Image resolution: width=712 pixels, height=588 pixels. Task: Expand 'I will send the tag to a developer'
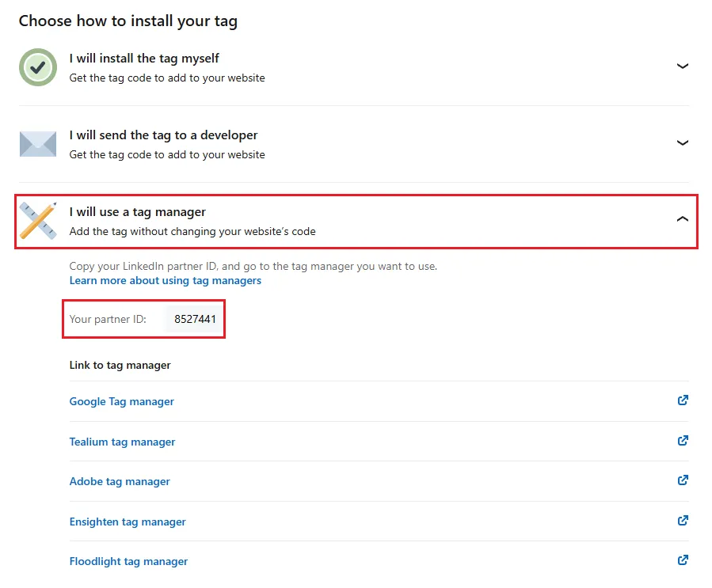[x=683, y=143]
